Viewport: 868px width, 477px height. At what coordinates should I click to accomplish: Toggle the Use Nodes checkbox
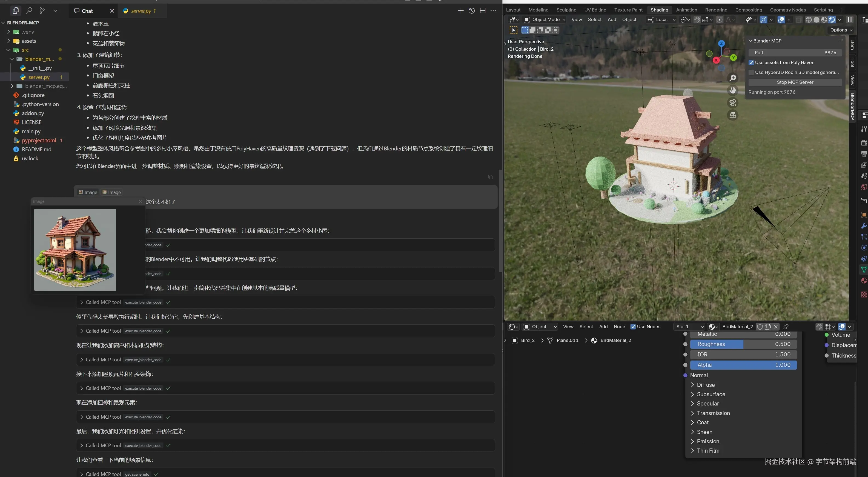633,327
